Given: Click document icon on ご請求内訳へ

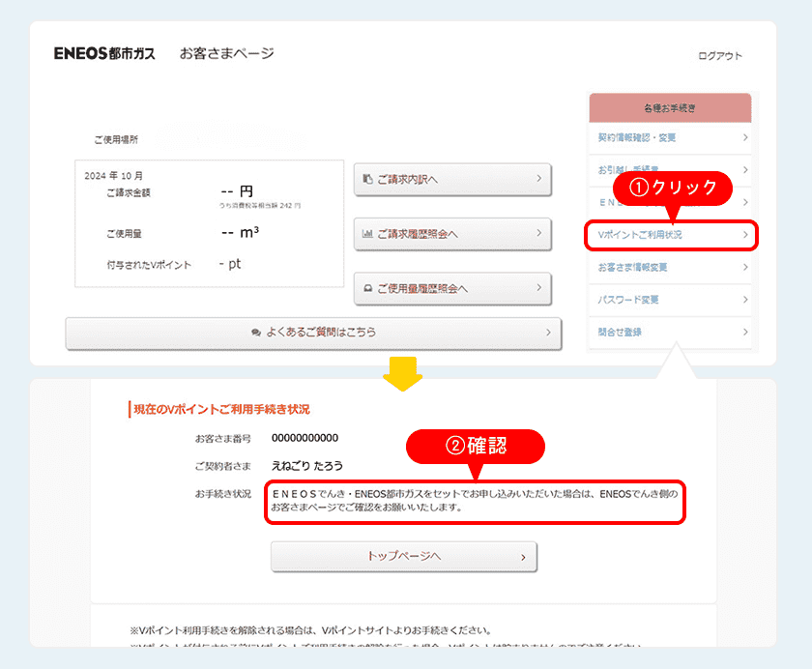Looking at the screenshot, I should tap(367, 179).
